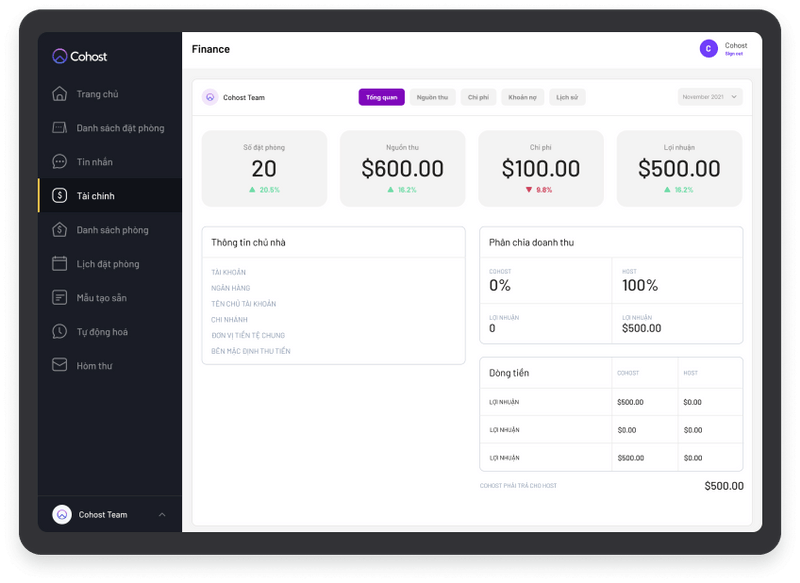Screen dimensions: 800x583
Task: Click COHOST PHẢI TRẢ CHO HOST label
Action: click(518, 486)
